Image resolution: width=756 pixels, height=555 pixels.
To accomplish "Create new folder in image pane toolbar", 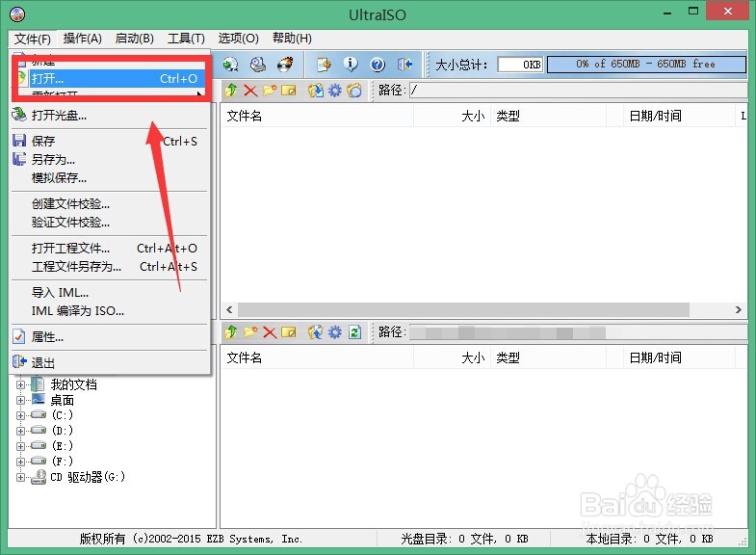I will 270,91.
